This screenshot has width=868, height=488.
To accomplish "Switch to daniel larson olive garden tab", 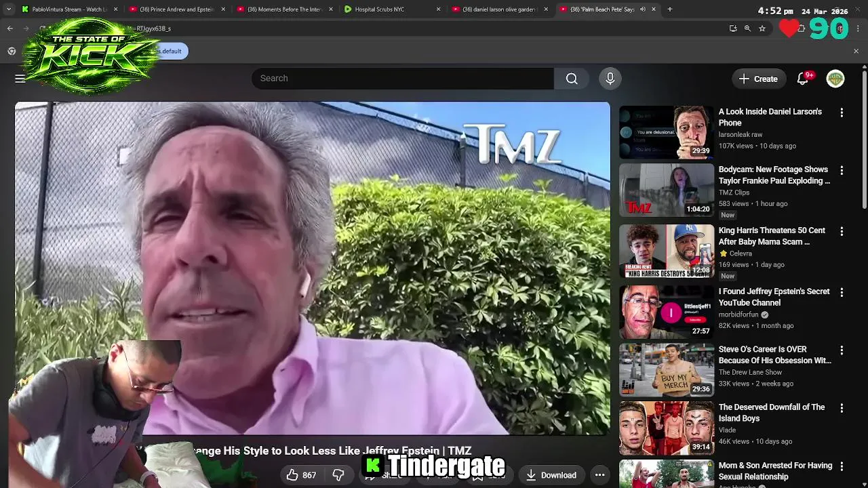I will pos(500,9).
